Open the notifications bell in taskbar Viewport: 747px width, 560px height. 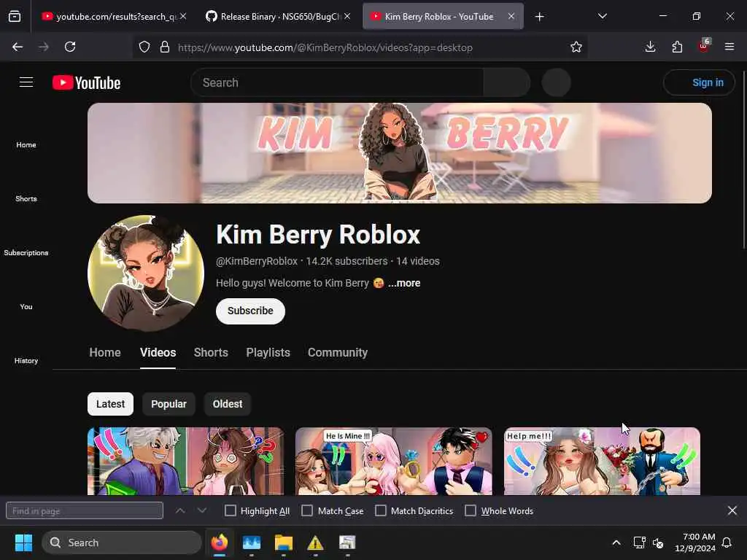click(727, 542)
